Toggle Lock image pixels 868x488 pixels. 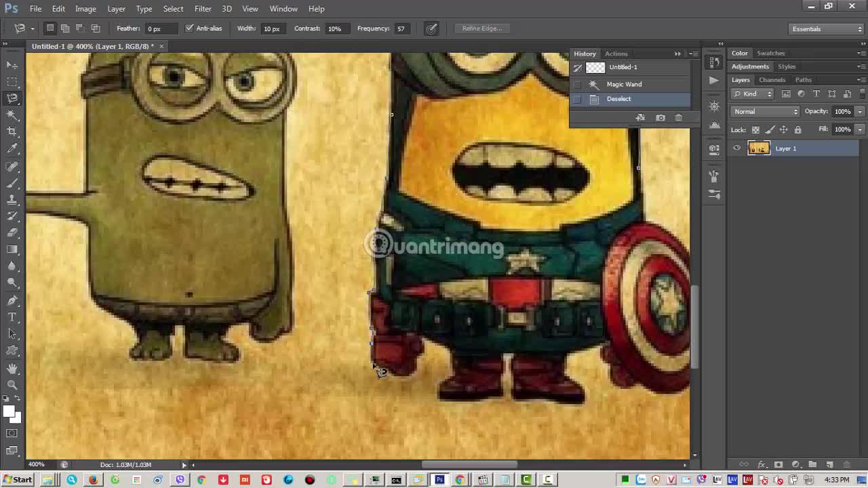pos(770,130)
